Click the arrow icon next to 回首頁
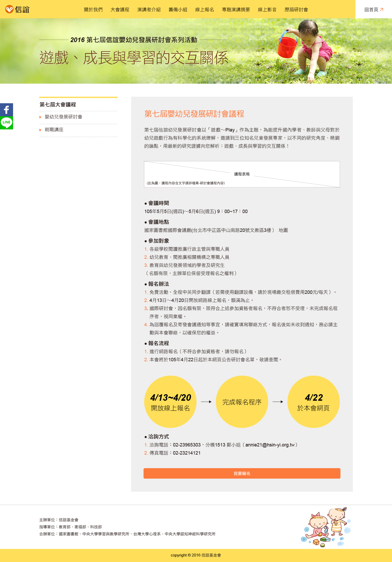Screen dimensions: 392x562 [382, 10]
